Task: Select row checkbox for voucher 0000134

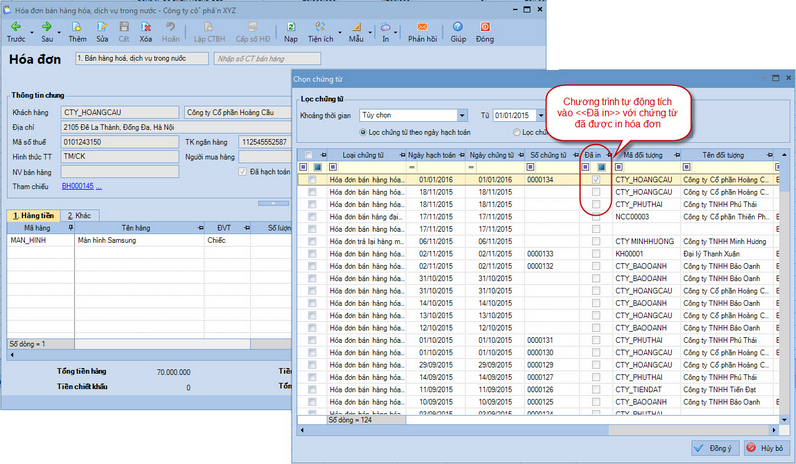Action: click(312, 180)
